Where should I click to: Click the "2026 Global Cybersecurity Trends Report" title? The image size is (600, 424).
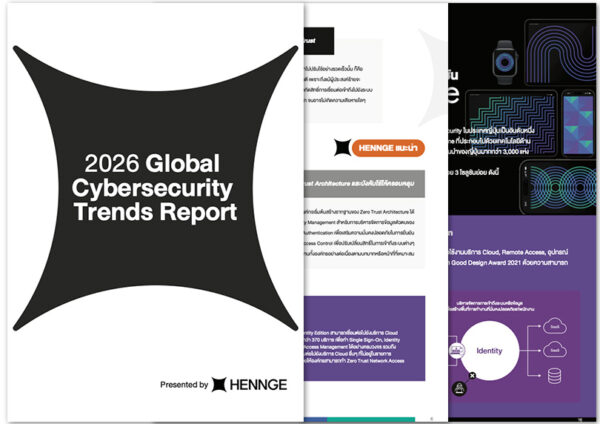coord(154,188)
